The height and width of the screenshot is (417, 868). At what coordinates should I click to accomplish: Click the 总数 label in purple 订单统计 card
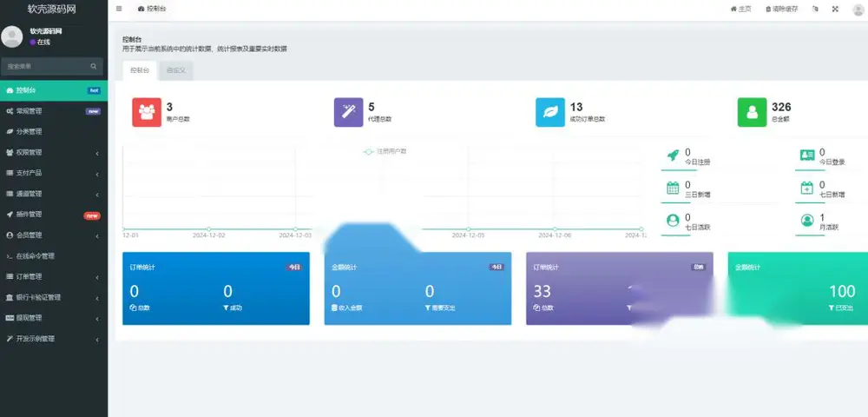pos(543,308)
